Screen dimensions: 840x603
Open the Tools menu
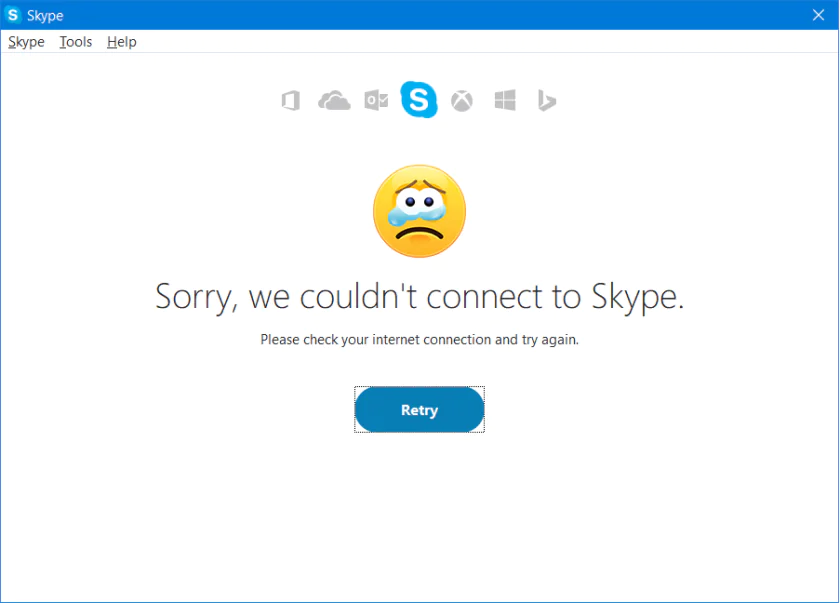[x=75, y=41]
